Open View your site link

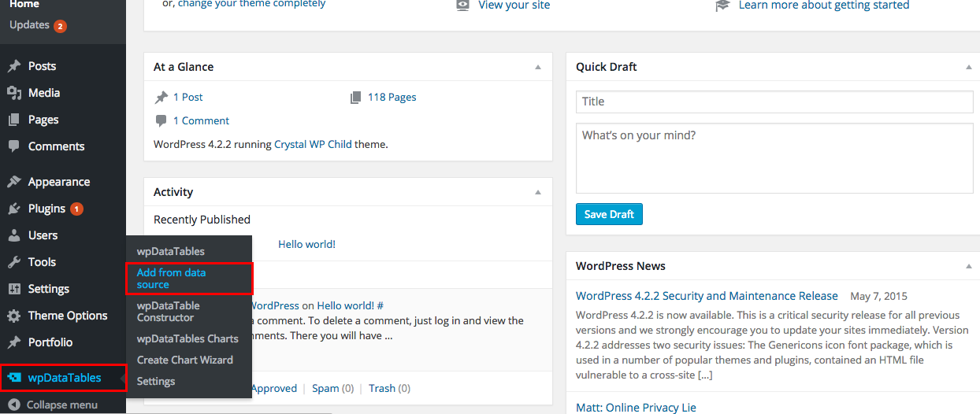click(514, 5)
